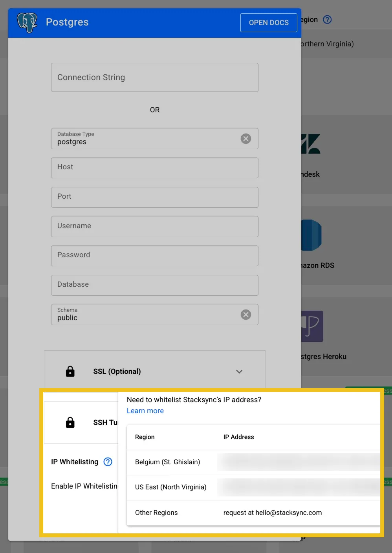The image size is (392, 553).
Task: Click the SSL (Optional) label
Action: point(117,372)
